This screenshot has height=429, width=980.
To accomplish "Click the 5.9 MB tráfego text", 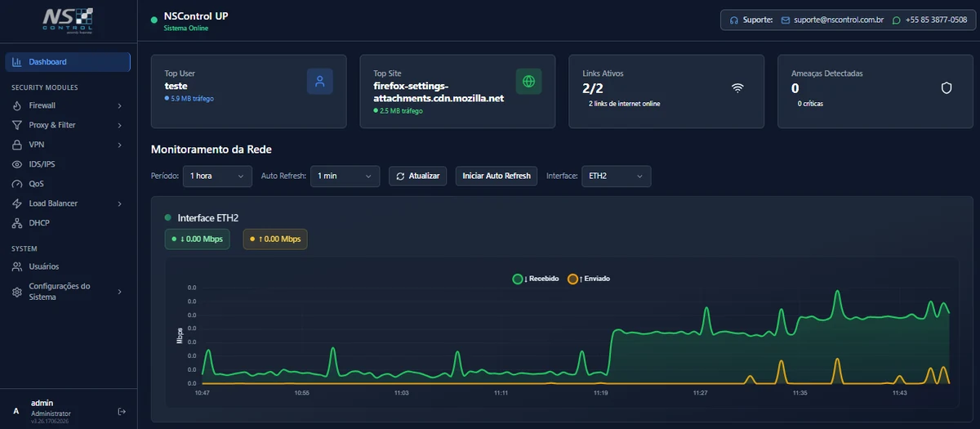I will [192, 99].
